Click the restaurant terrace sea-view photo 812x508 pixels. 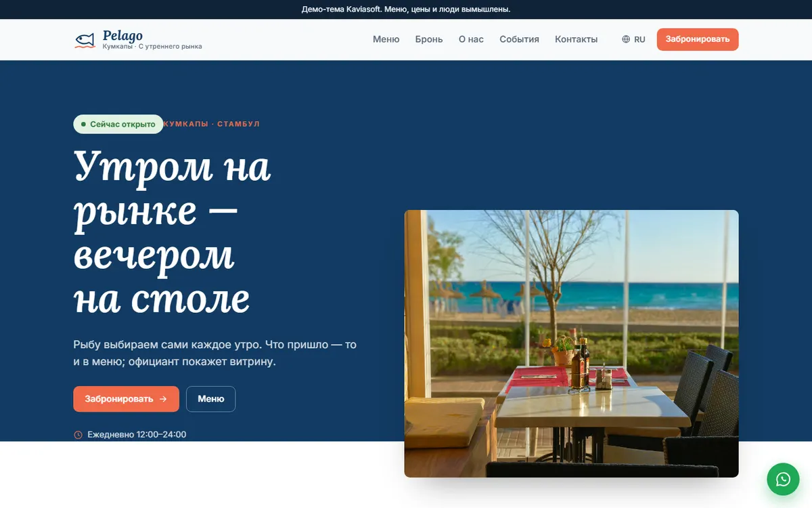(571, 343)
